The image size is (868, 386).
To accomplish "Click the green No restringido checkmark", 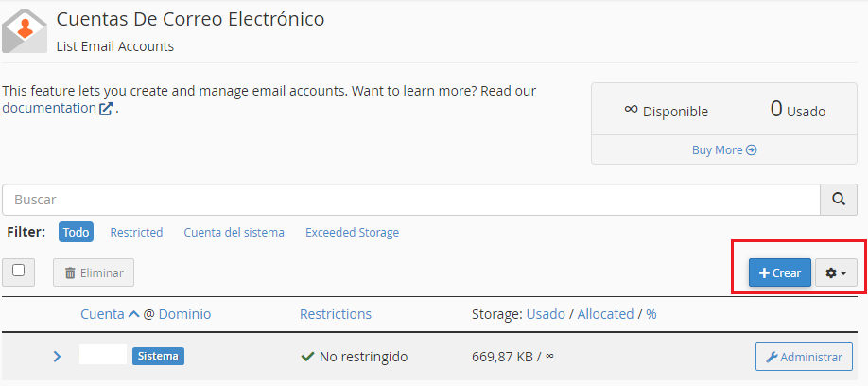I will (x=307, y=357).
